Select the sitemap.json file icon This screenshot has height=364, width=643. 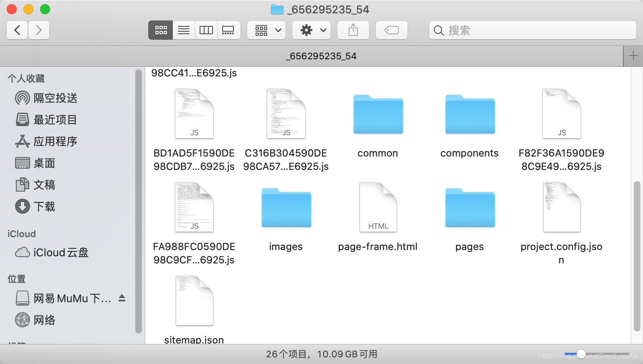tap(194, 301)
